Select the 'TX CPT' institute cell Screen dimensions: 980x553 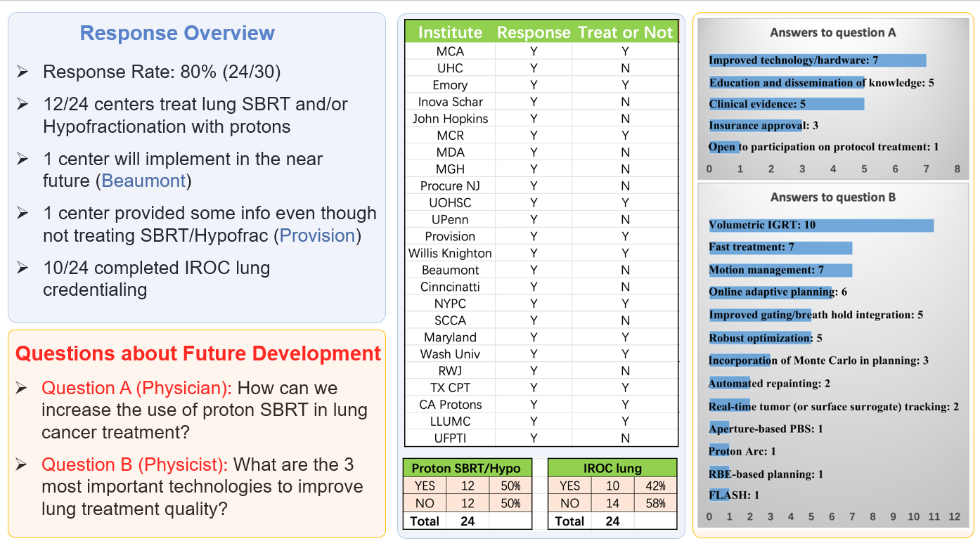click(450, 388)
